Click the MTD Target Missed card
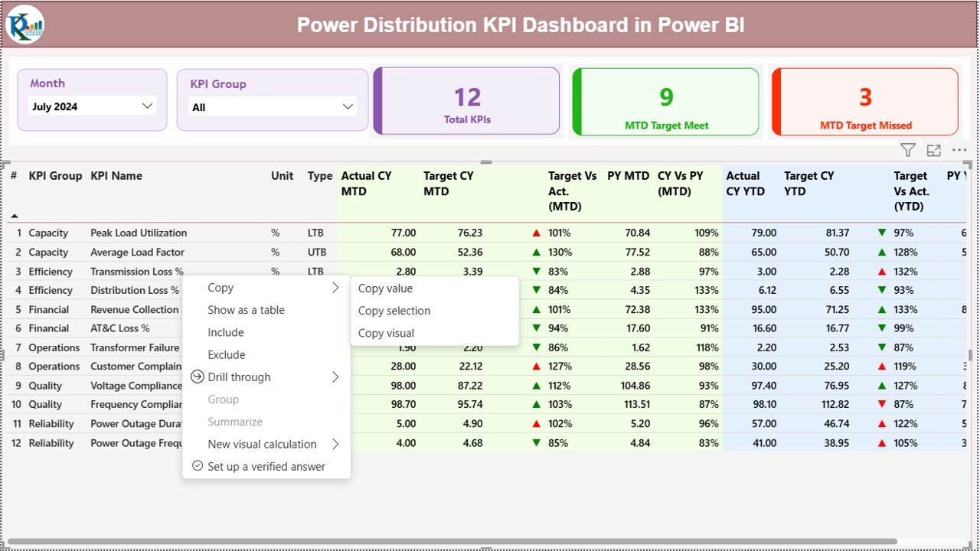Image resolution: width=980 pixels, height=551 pixels. coord(864,101)
